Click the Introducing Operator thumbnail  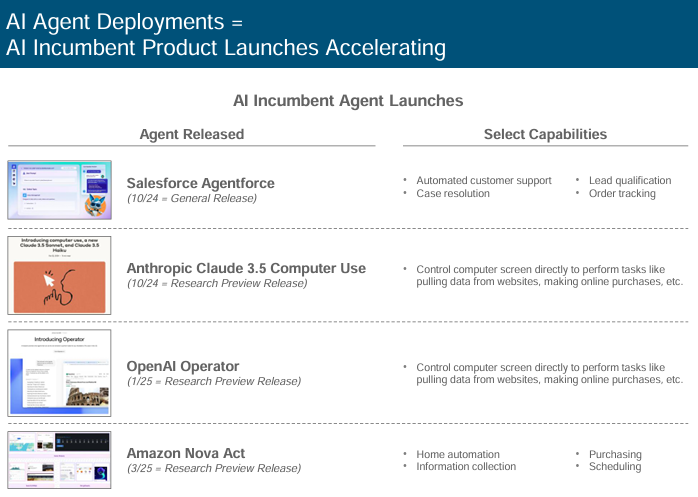click(x=59, y=373)
